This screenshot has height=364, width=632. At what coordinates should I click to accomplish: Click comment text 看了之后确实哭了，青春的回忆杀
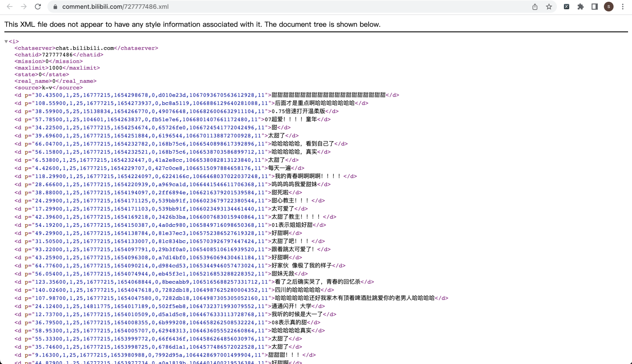point(317,282)
